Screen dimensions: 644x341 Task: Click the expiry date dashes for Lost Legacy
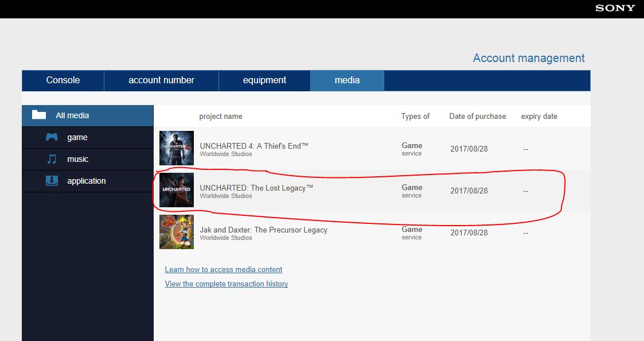click(x=526, y=191)
